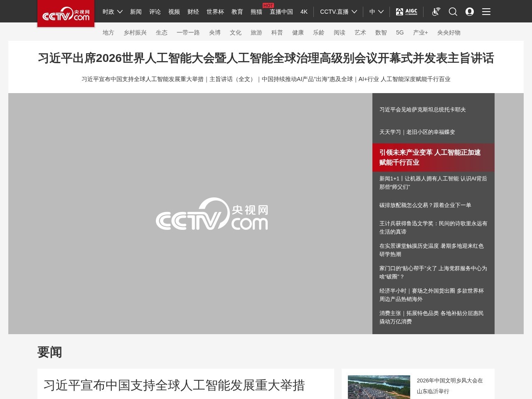Select 5G in the secondary nav
The image size is (532, 399).
point(400,32)
